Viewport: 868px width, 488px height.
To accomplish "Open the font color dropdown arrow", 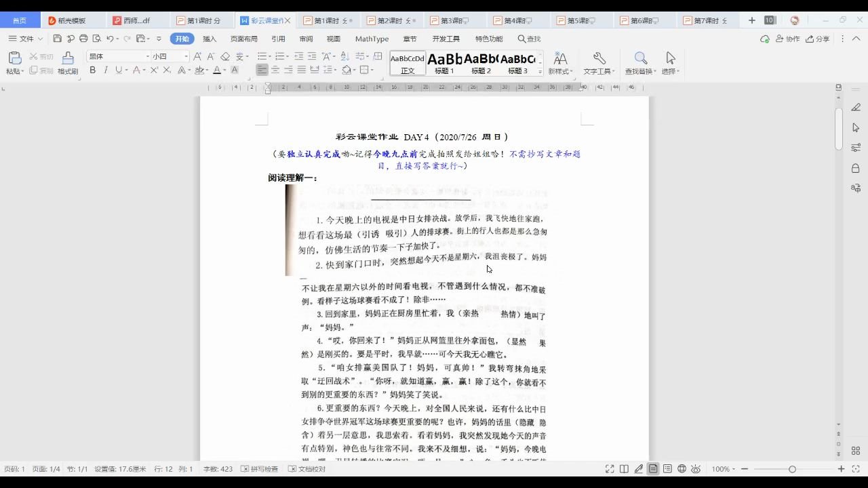I will [224, 70].
